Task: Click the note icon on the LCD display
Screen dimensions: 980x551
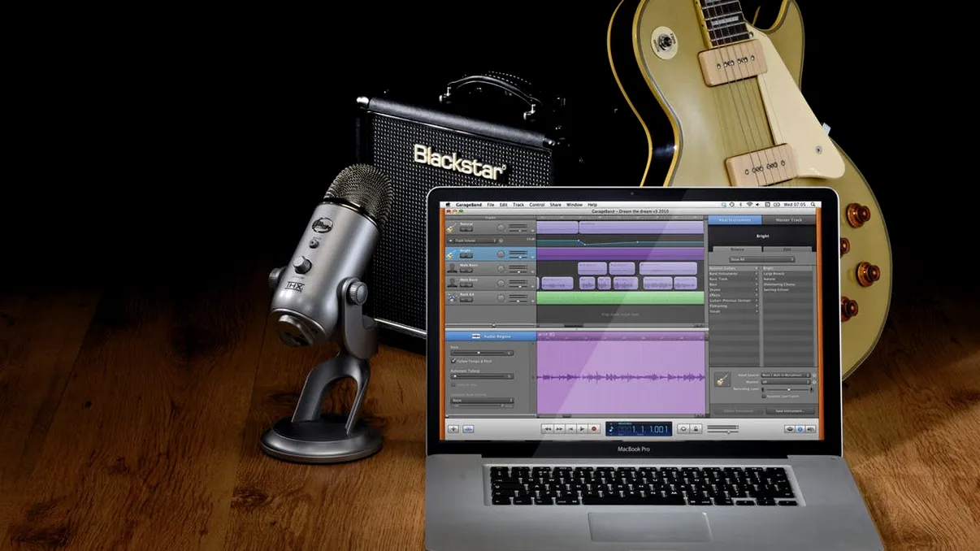Action: coord(612,429)
